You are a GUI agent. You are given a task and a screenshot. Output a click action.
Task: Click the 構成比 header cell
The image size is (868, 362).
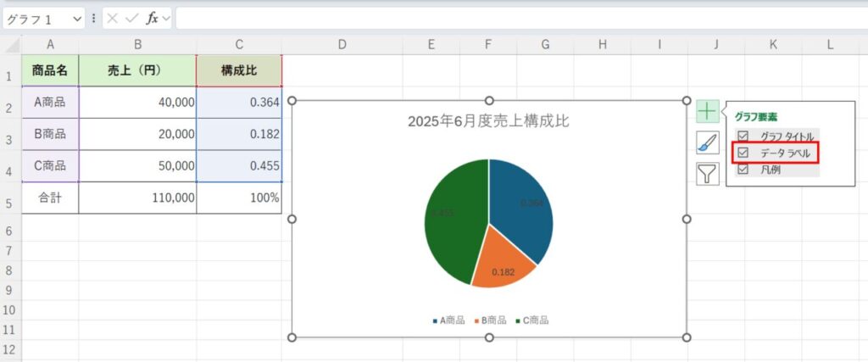click(239, 70)
